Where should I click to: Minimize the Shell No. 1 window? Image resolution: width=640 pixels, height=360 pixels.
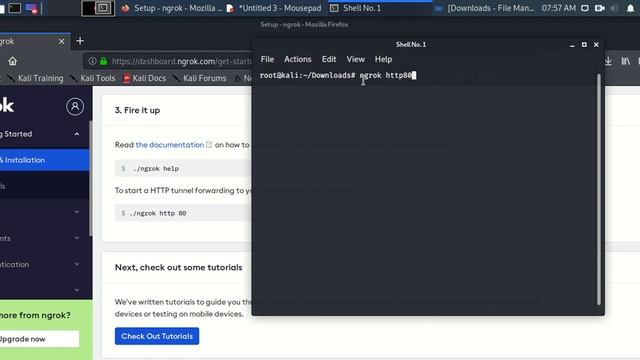point(572,45)
